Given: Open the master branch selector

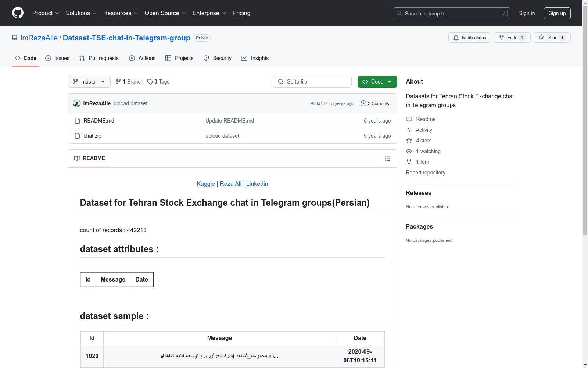Looking at the screenshot, I should [89, 82].
